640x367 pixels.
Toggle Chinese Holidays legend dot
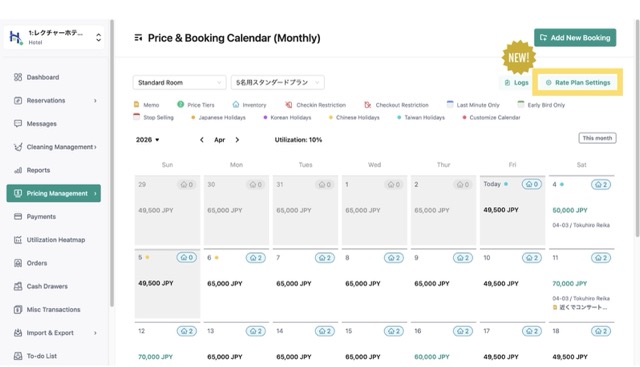[331, 118]
